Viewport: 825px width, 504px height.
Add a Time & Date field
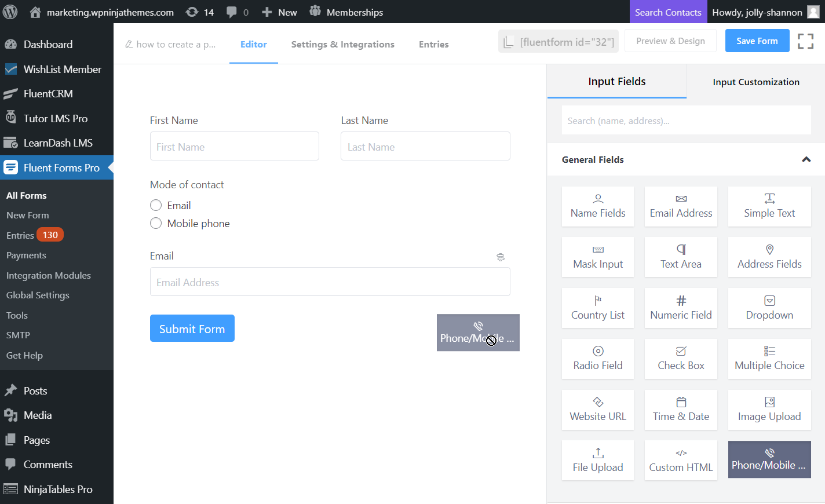click(x=681, y=410)
